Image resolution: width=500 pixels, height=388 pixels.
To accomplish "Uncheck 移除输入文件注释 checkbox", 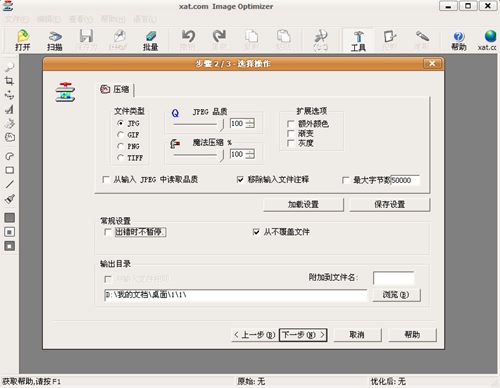I will click(x=240, y=180).
